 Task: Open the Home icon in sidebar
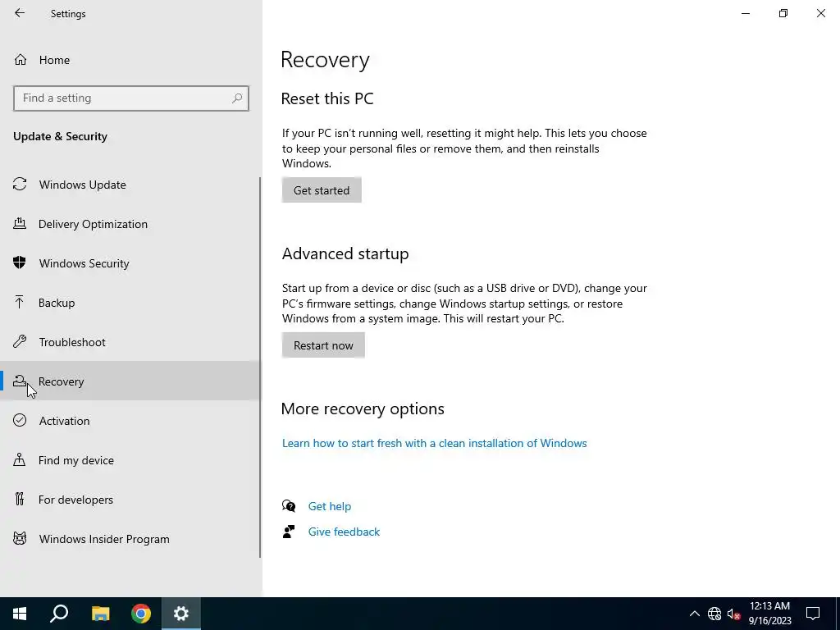[x=21, y=60]
